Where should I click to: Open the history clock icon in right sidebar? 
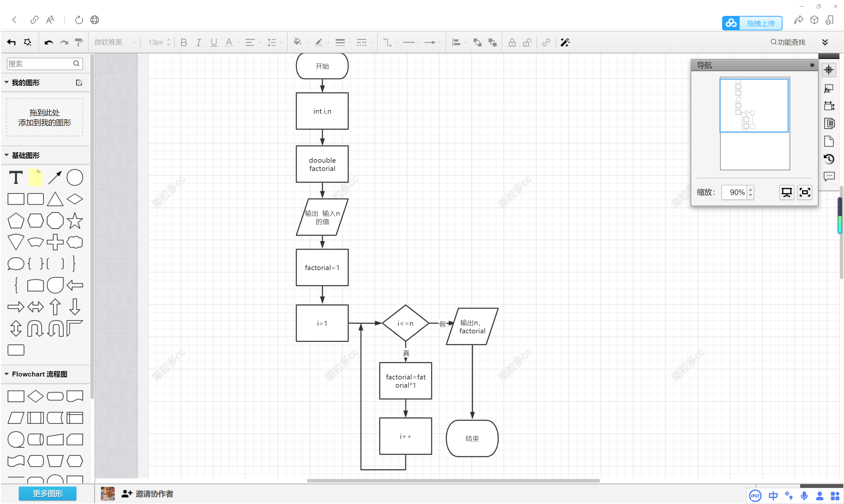coord(829,159)
